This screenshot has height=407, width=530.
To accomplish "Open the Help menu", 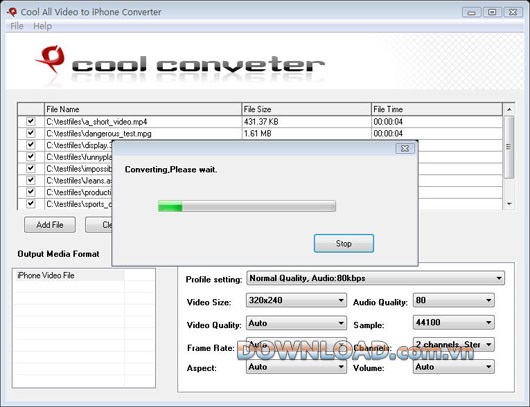I will [x=42, y=26].
